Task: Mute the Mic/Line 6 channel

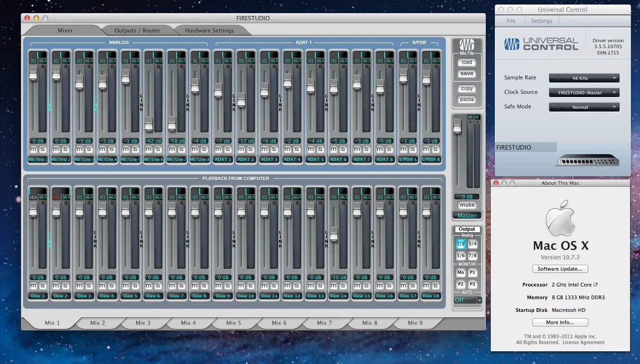Action: 149,149
